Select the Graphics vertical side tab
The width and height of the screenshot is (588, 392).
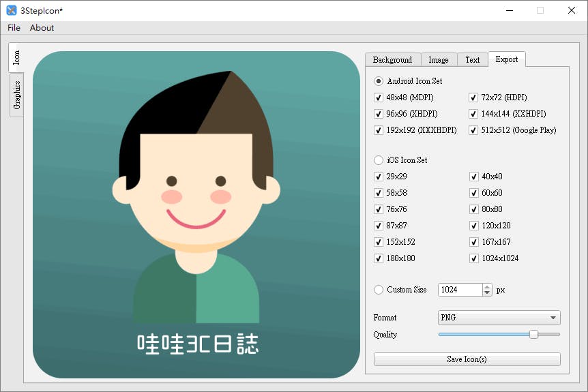17,95
